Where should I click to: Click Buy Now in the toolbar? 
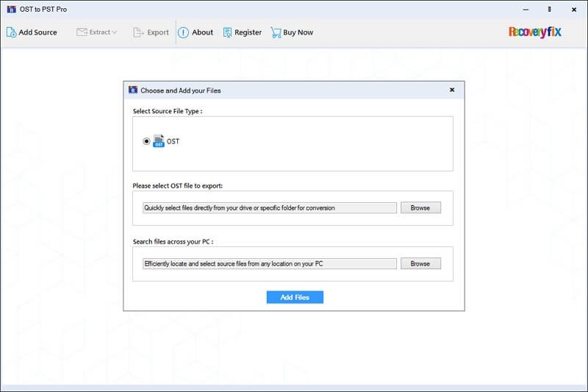click(292, 32)
